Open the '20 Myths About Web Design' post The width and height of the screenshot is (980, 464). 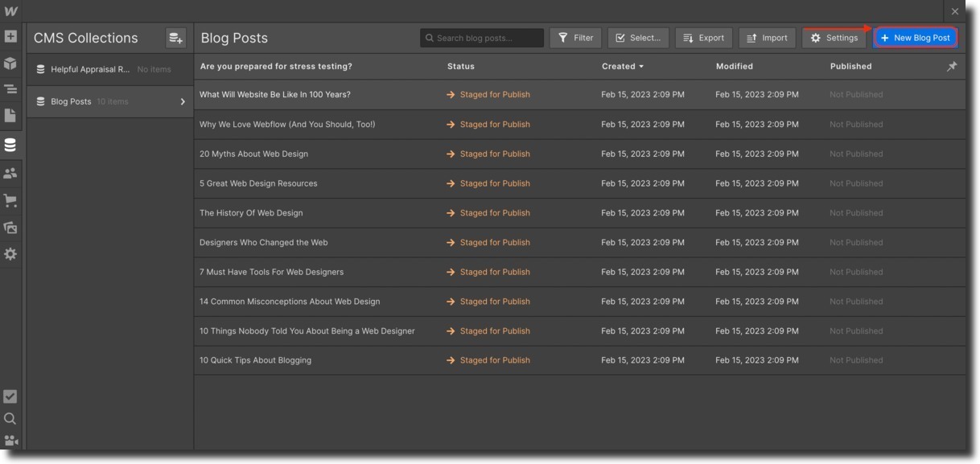(x=253, y=154)
